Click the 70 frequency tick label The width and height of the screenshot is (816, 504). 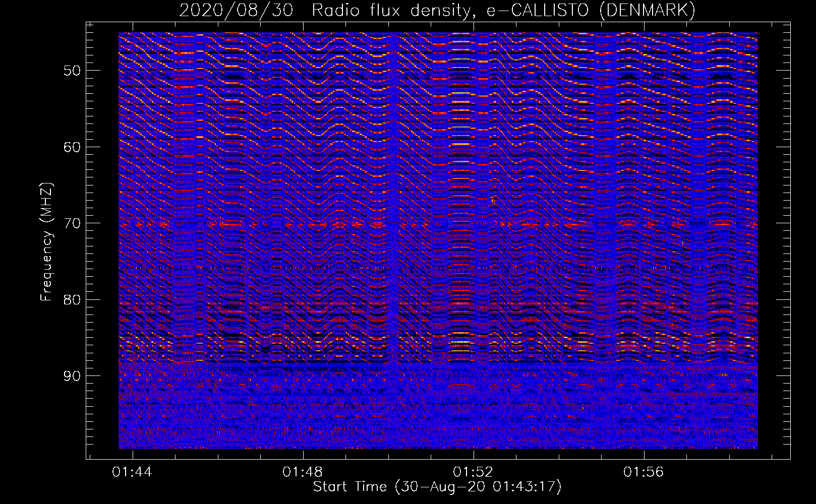pyautogui.click(x=72, y=223)
